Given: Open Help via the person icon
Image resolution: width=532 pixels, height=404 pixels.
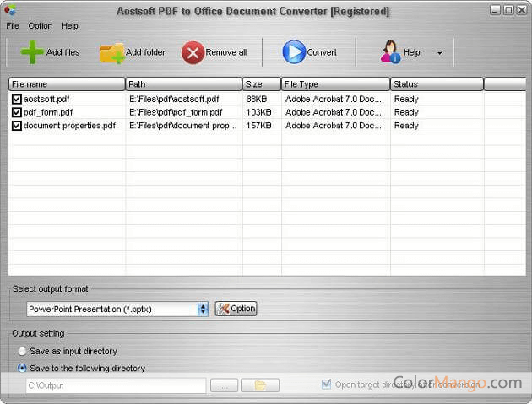Looking at the screenshot, I should pos(390,51).
